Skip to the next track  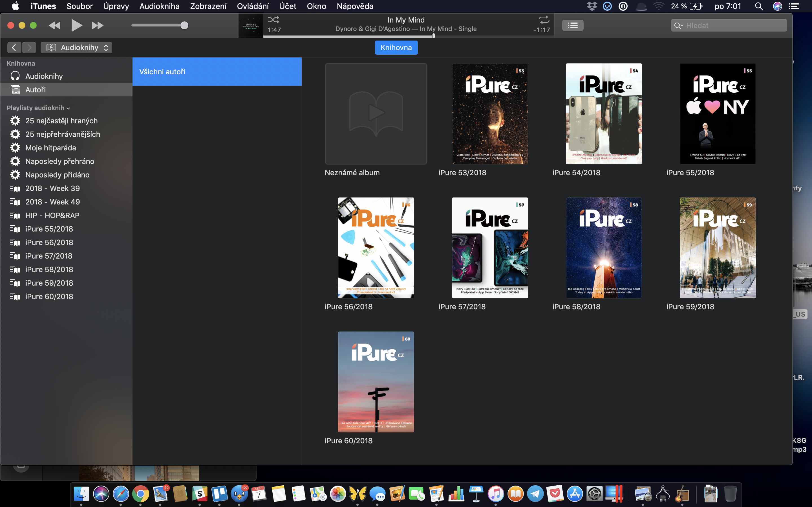point(97,25)
